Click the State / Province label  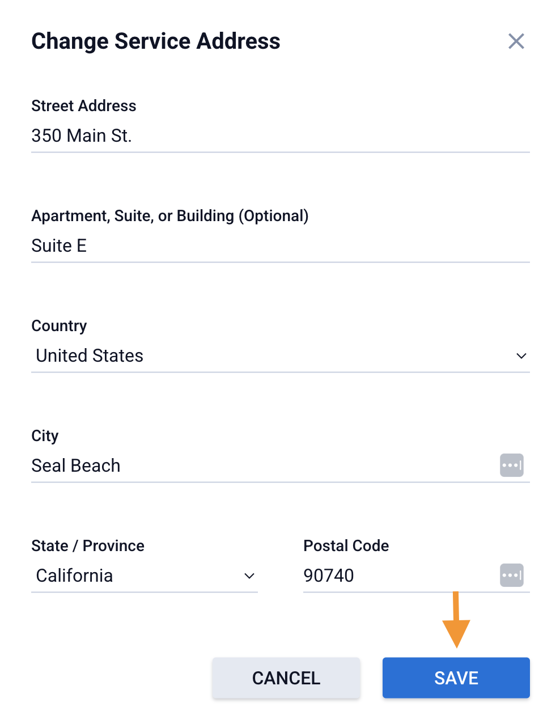click(88, 546)
